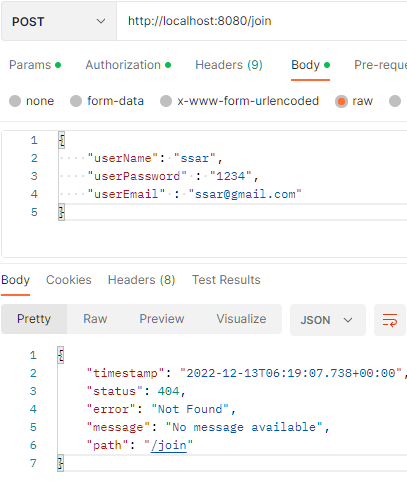The image size is (407, 495).
Task: Switch response view to Pretty
Action: tap(34, 319)
